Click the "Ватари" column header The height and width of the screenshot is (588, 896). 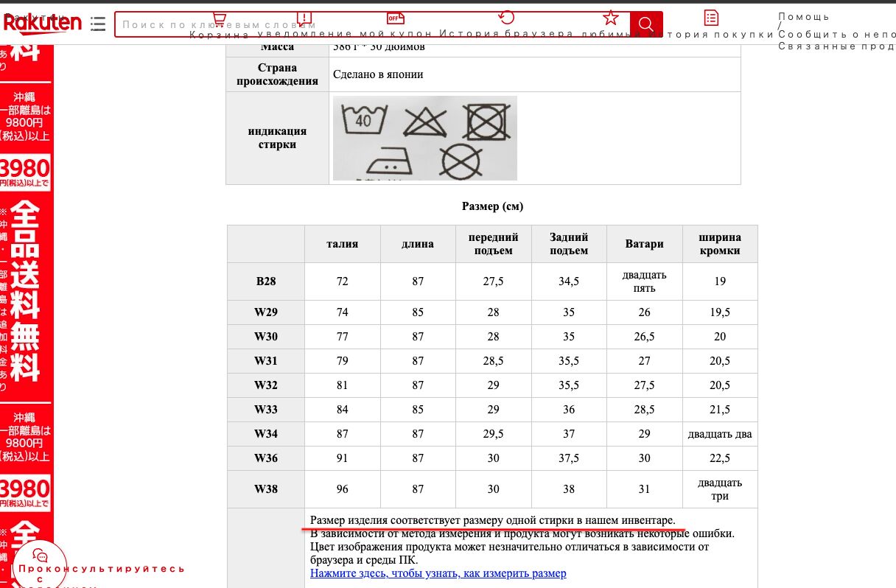click(x=645, y=244)
